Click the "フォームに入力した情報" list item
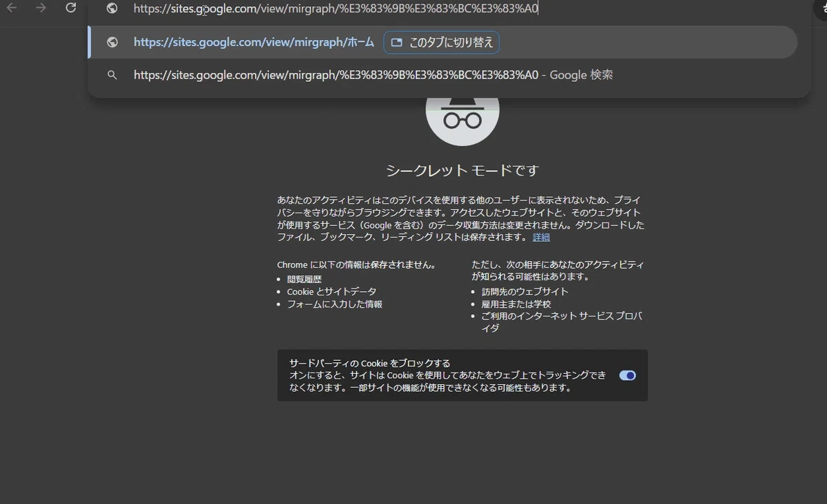Viewport: 827px width, 504px height. click(334, 304)
